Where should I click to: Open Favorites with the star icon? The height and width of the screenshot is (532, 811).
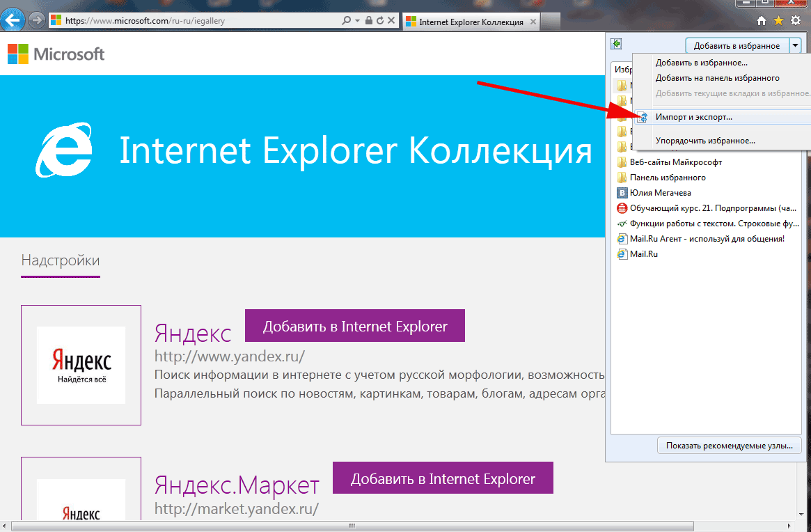click(778, 21)
